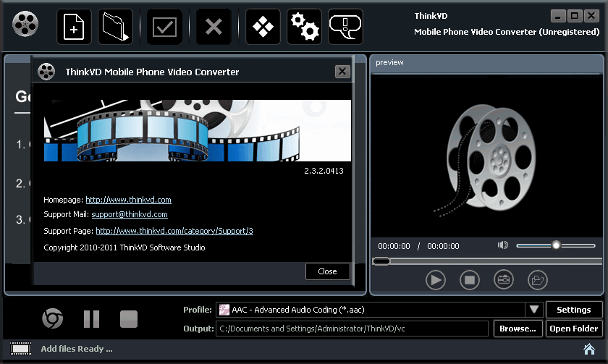Screen dimensions: 608x364
Task: Play the preview video
Action: [436, 280]
